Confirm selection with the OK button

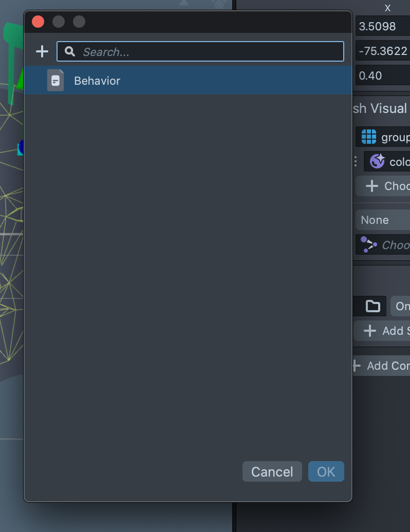click(326, 471)
